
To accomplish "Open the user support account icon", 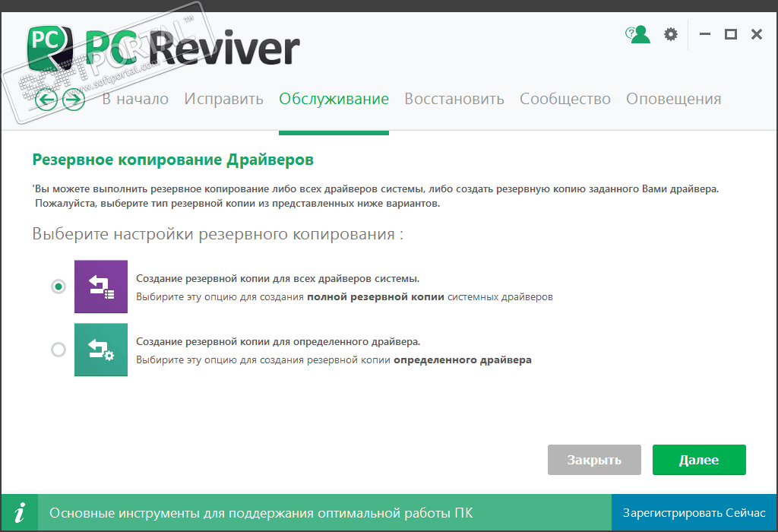I will tap(637, 34).
